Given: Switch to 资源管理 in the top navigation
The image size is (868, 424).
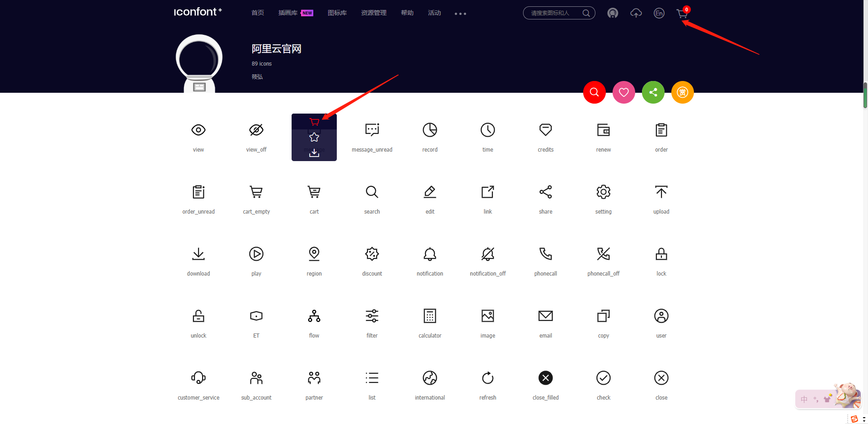Looking at the screenshot, I should pos(373,13).
